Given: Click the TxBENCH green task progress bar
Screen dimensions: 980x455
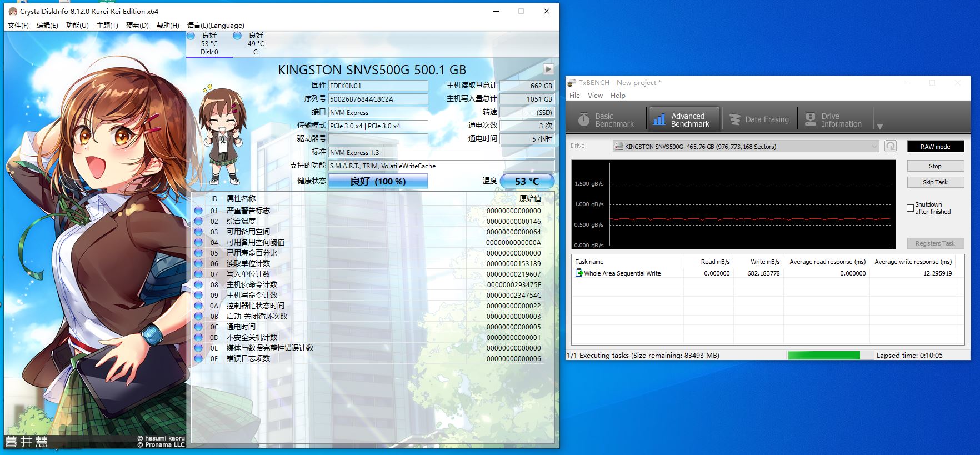Looking at the screenshot, I should point(830,355).
